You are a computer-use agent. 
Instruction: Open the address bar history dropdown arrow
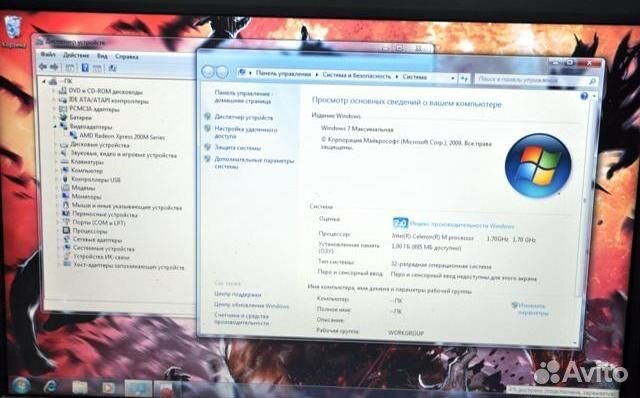452,78
